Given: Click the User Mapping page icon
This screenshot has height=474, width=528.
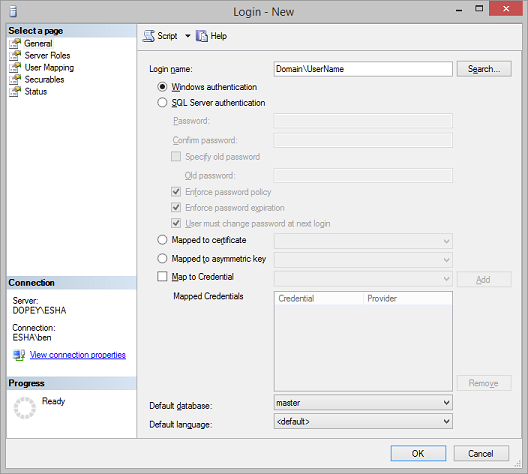Looking at the screenshot, I should point(15,68).
